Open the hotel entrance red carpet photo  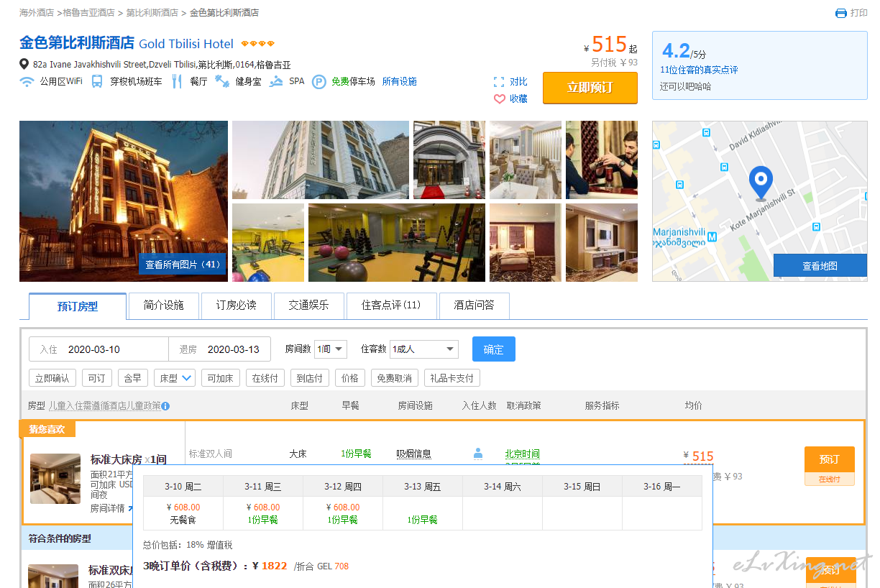[x=449, y=160]
